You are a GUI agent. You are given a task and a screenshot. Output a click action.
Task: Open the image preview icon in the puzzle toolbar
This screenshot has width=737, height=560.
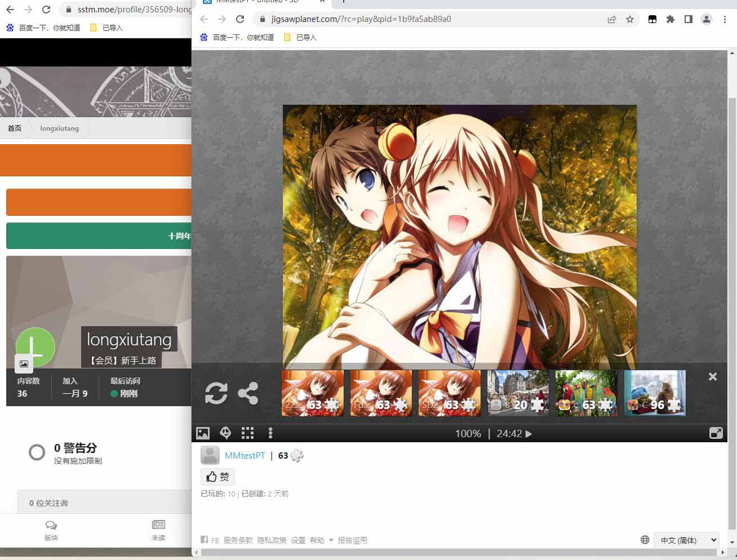[203, 433]
